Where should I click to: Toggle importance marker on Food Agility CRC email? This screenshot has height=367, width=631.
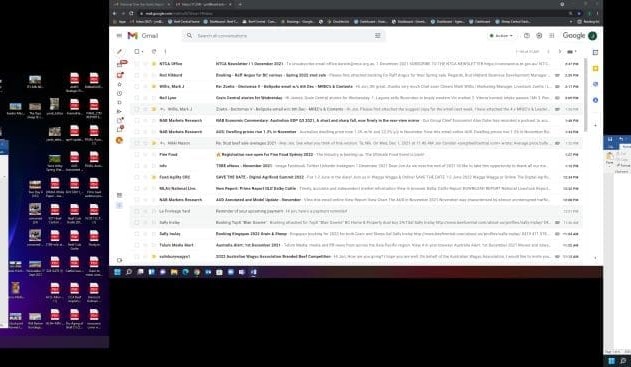click(154, 177)
